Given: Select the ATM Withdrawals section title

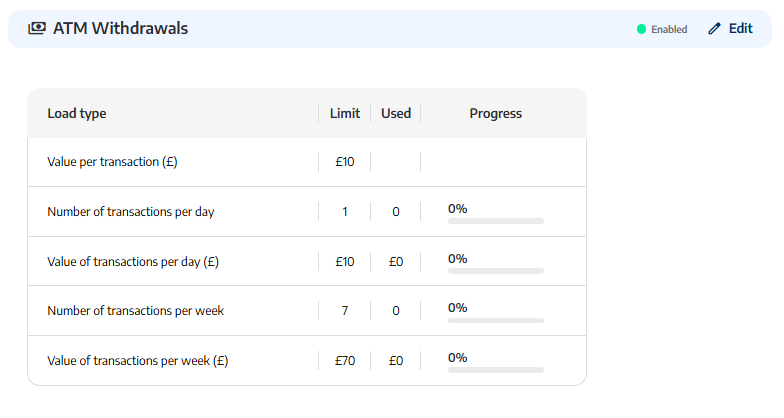Looking at the screenshot, I should [120, 28].
